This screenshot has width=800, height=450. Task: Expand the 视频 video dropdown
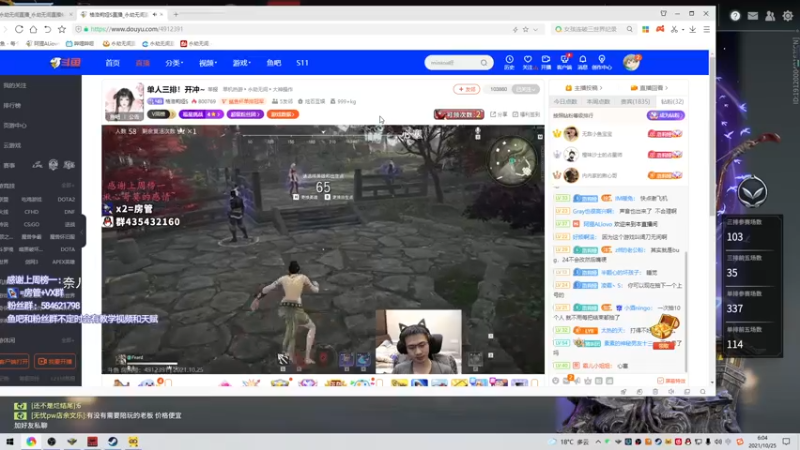coord(208,63)
